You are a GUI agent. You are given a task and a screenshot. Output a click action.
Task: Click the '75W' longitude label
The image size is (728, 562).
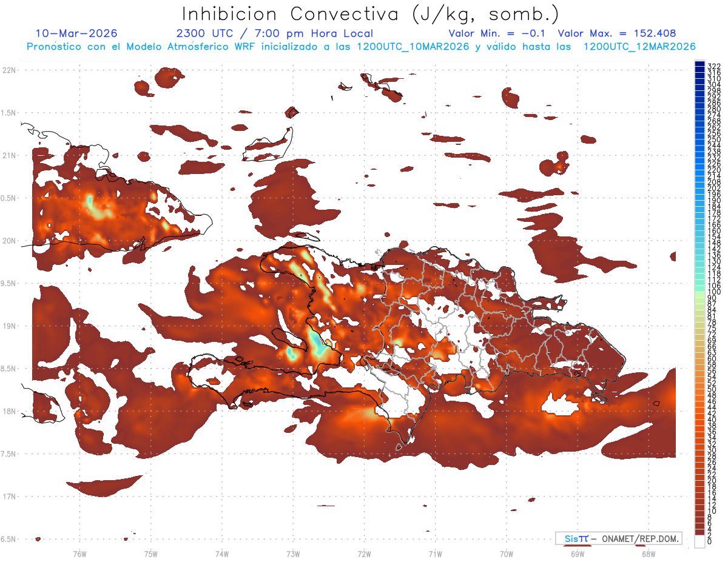click(x=151, y=554)
